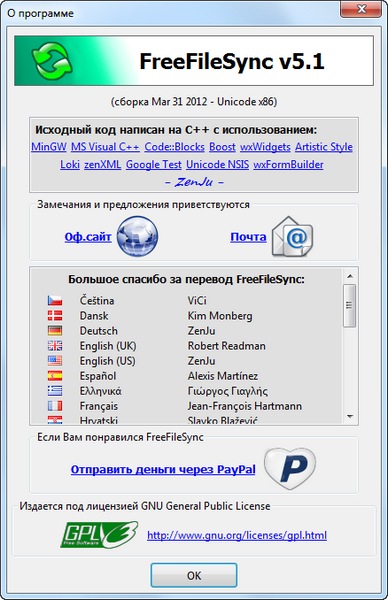Click the English (UK) language name
The image size is (388, 600).
coord(108,346)
